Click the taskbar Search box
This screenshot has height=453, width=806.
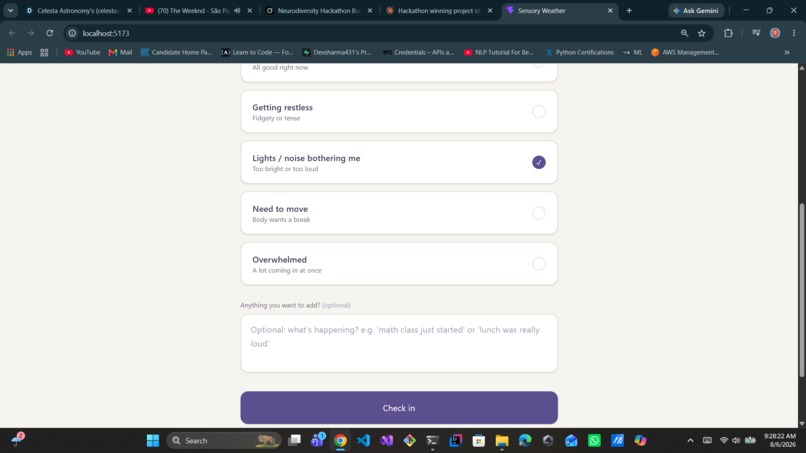pos(224,441)
